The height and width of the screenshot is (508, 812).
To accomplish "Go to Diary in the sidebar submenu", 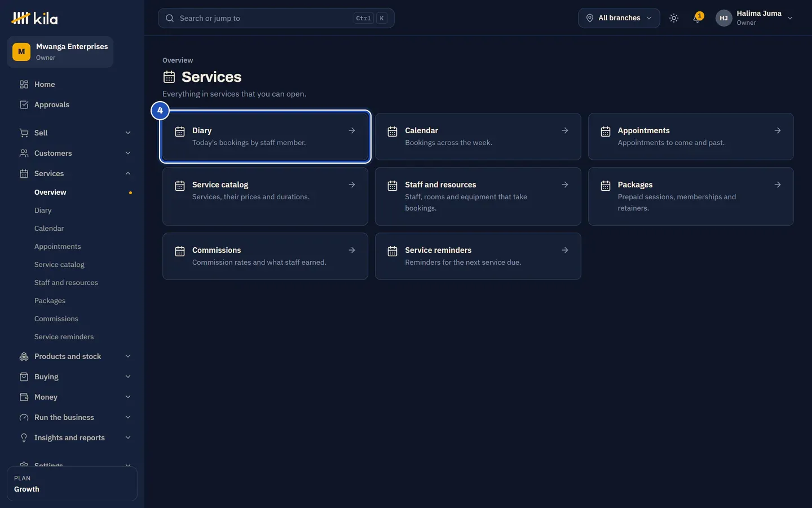I will tap(43, 210).
